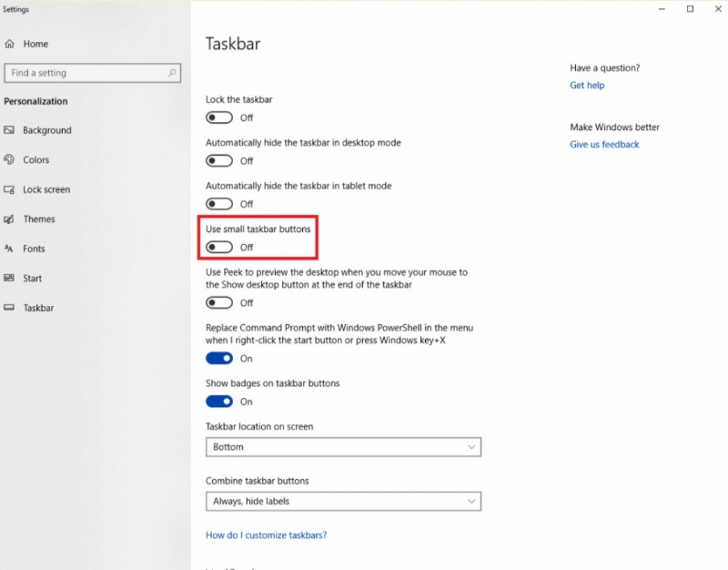Close the Settings window
Screen dimensions: 728x570
[x=718, y=9]
